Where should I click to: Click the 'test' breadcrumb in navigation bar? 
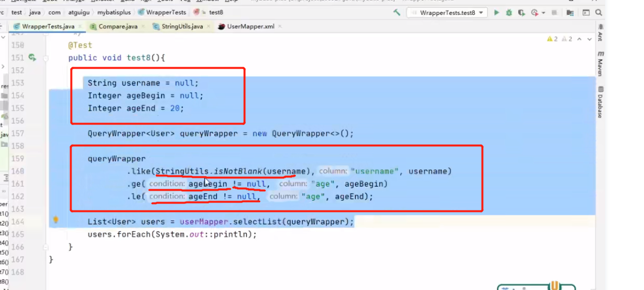click(17, 12)
